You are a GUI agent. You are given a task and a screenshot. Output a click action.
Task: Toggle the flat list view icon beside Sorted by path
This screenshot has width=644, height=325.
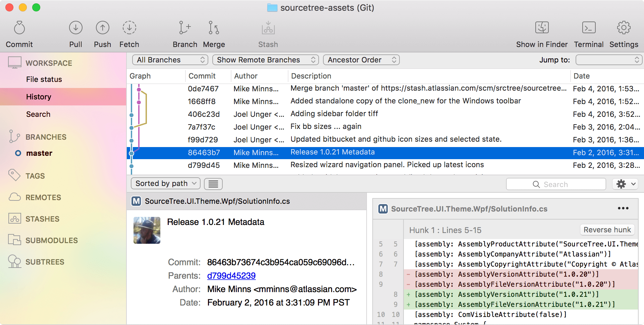tap(213, 184)
